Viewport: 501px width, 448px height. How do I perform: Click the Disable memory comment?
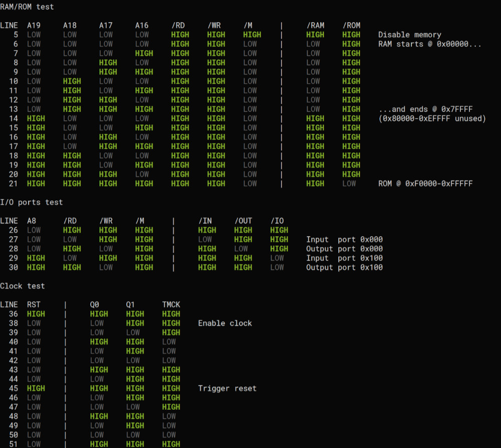click(x=409, y=35)
